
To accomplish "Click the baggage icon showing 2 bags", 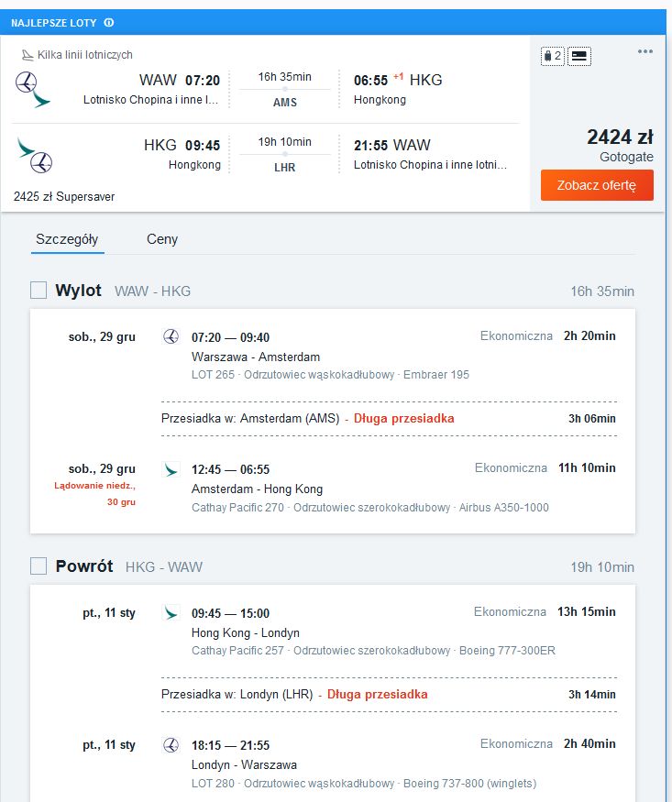I will [553, 56].
